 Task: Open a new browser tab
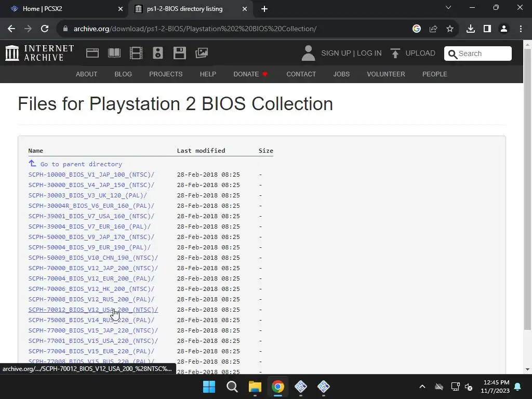(x=264, y=9)
